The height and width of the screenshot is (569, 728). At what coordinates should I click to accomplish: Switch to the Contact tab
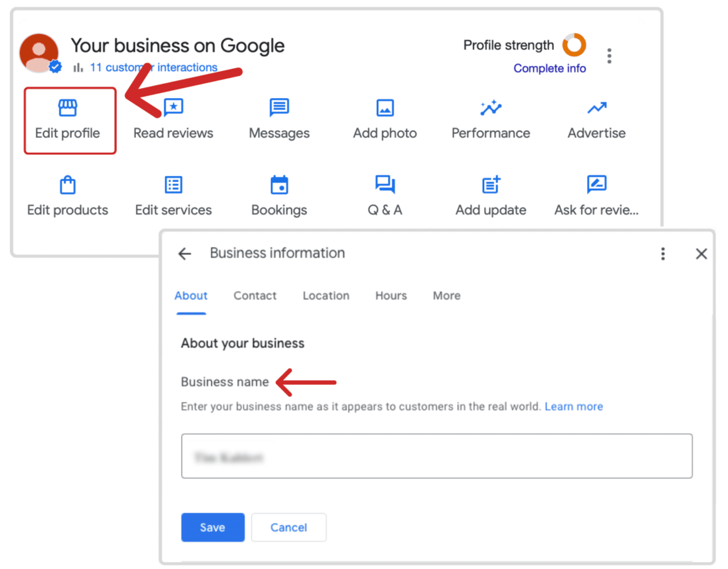click(x=255, y=296)
